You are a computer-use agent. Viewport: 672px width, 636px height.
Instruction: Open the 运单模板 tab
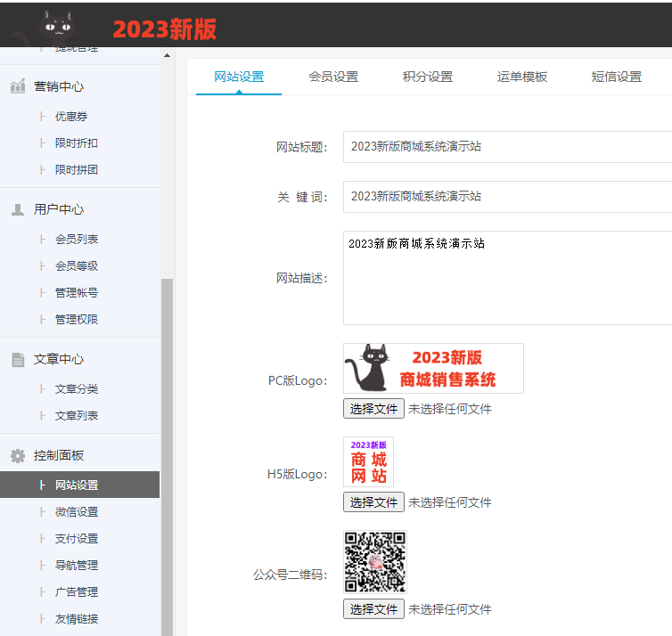[522, 77]
